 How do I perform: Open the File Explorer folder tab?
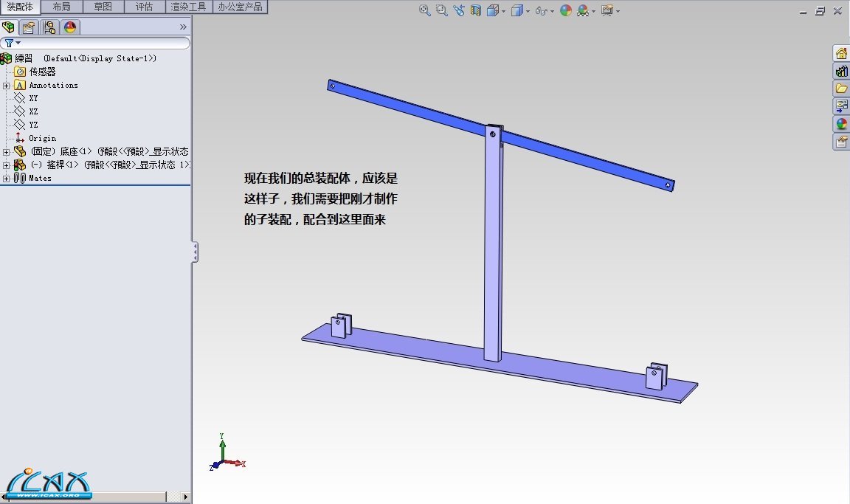(x=841, y=89)
